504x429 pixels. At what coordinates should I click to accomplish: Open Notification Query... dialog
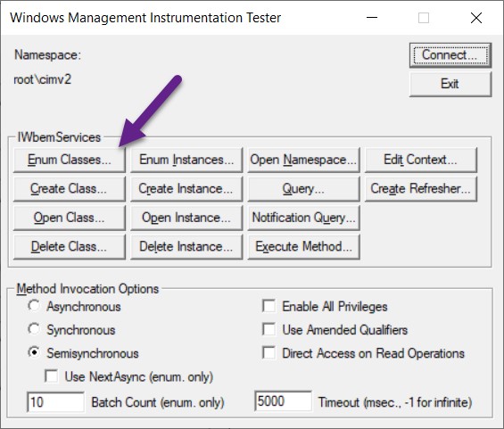(x=303, y=218)
